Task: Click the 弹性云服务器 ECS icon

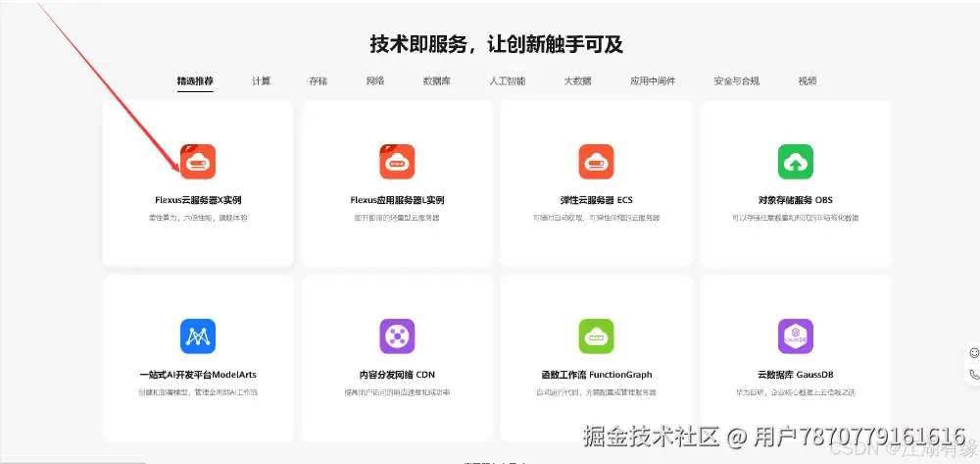Action: (x=596, y=162)
